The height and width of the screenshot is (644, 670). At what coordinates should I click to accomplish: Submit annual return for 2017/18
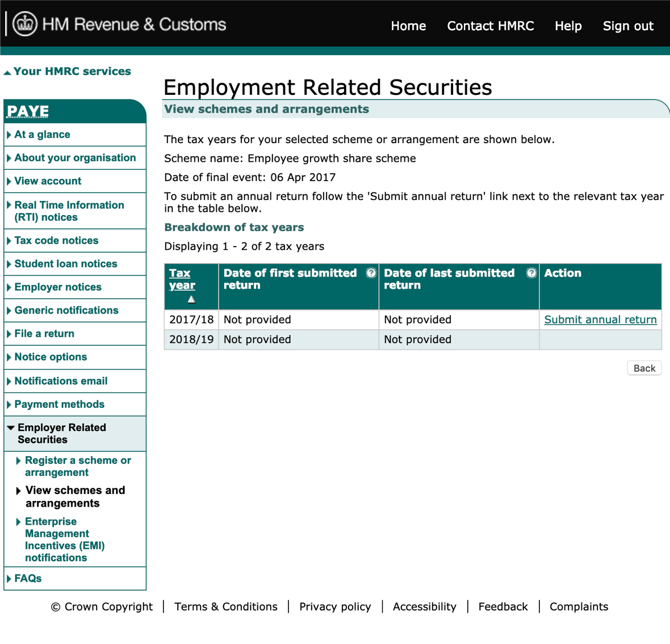tap(600, 320)
